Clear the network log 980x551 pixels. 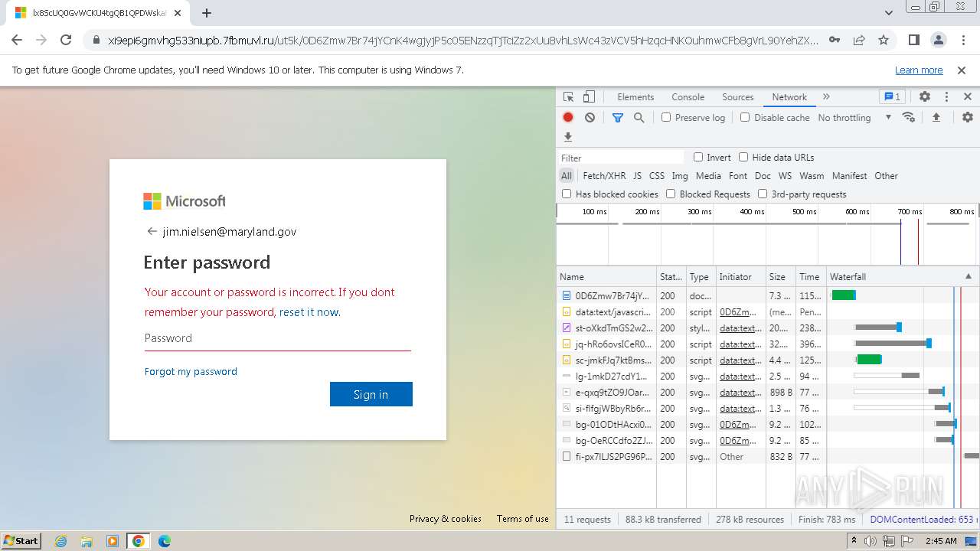(x=590, y=118)
